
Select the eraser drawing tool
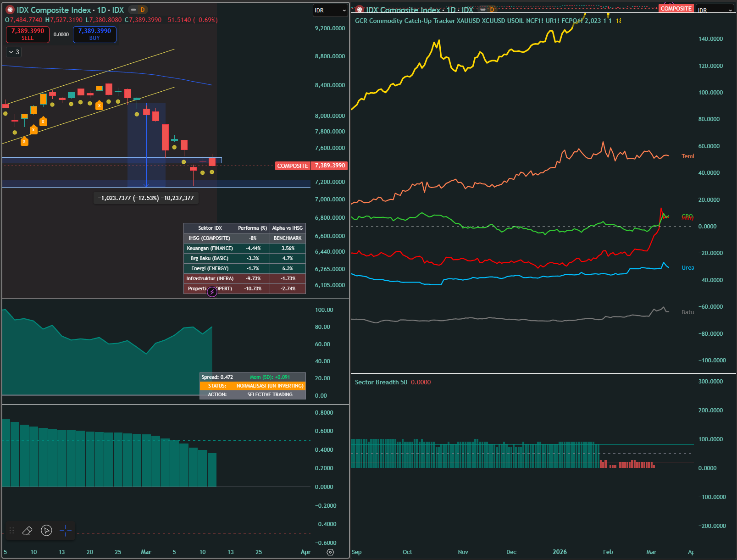pyautogui.click(x=27, y=531)
